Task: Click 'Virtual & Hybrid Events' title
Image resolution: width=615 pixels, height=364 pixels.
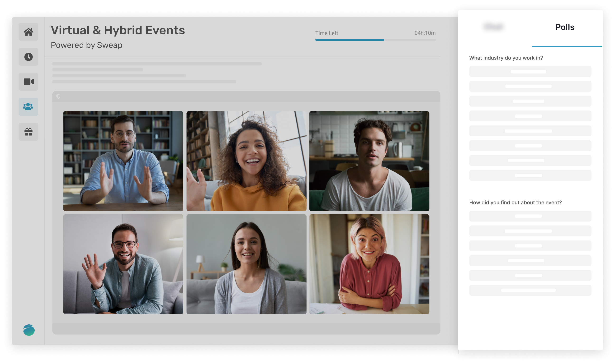Action: pos(118,30)
